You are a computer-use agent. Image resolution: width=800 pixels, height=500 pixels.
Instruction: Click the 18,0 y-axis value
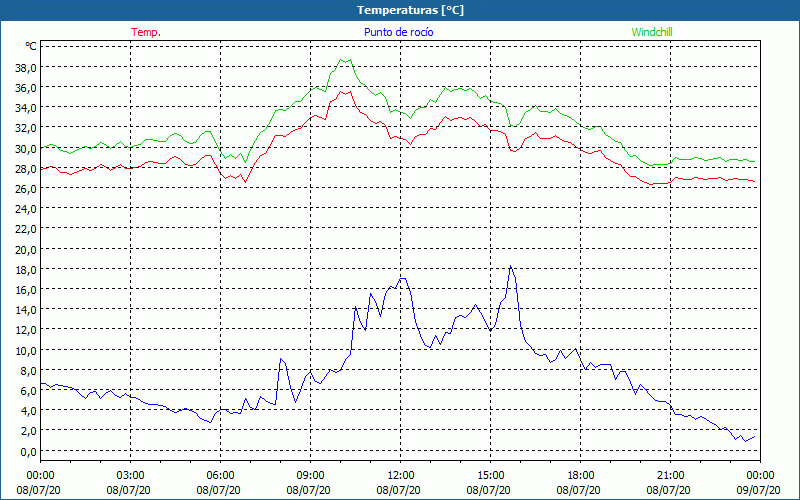[x=26, y=269]
